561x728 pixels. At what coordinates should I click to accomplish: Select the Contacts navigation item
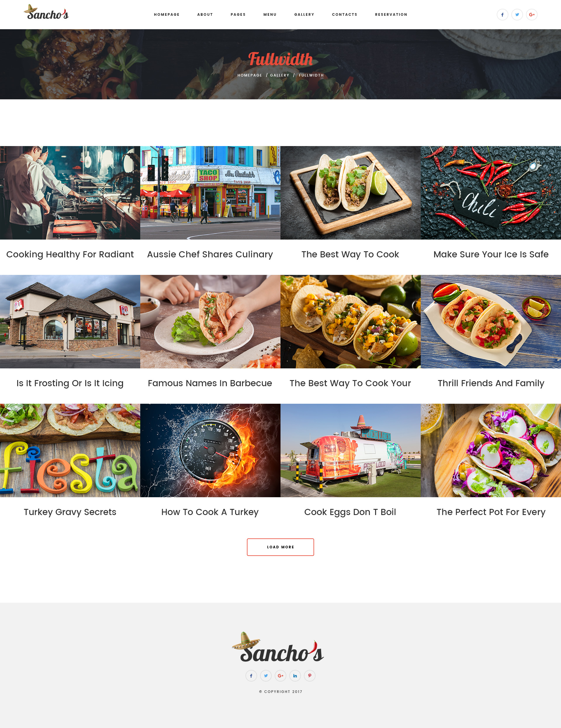pos(344,15)
